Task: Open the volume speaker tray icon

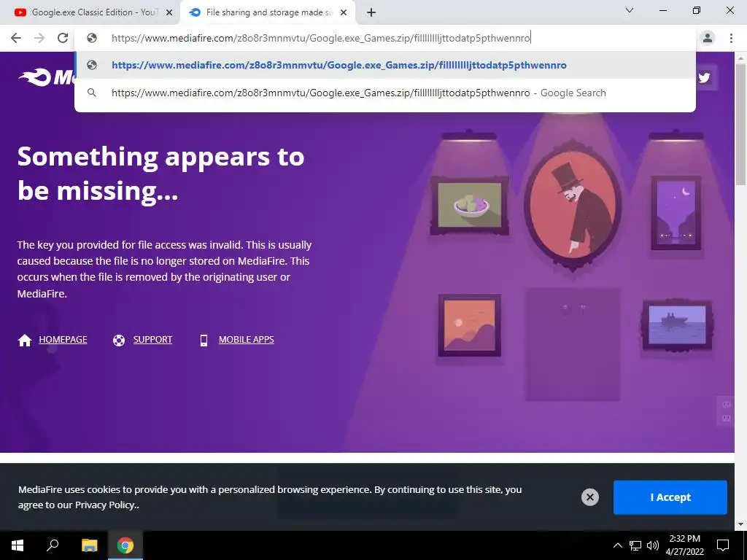Action: point(653,545)
